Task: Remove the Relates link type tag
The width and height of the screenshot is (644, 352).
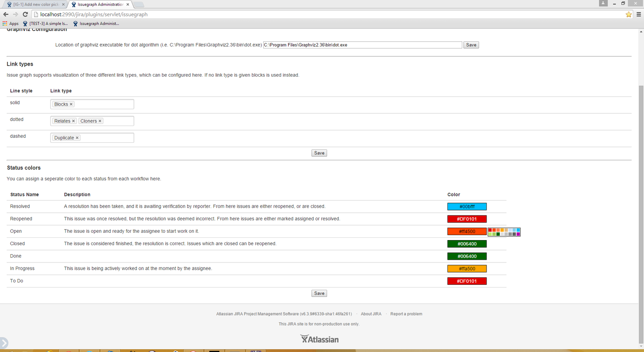Action: (x=73, y=121)
